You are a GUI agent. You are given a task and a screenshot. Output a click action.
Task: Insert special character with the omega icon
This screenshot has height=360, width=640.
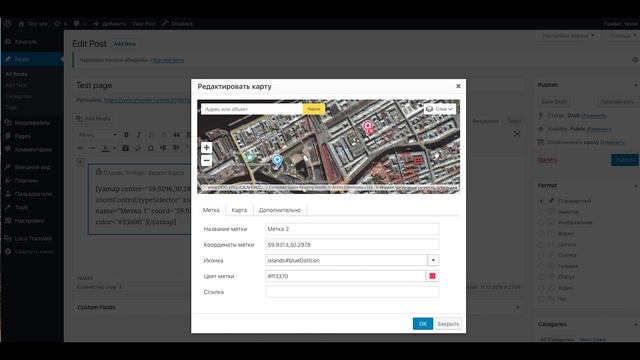pos(151,148)
